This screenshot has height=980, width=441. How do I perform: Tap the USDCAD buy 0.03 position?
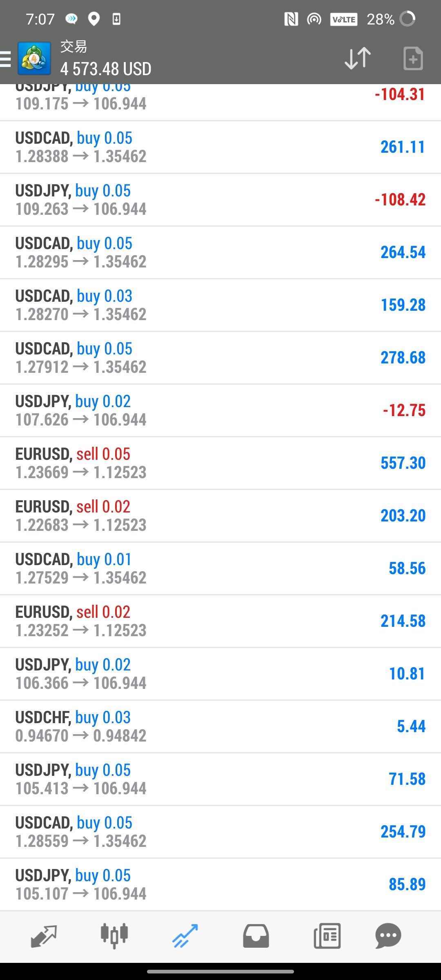pos(220,305)
